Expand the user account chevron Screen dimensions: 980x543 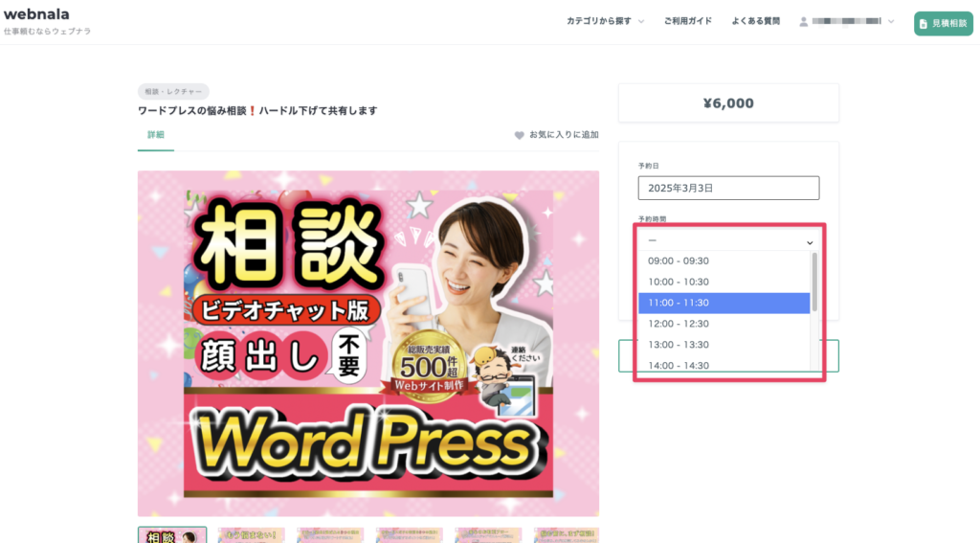point(891,22)
